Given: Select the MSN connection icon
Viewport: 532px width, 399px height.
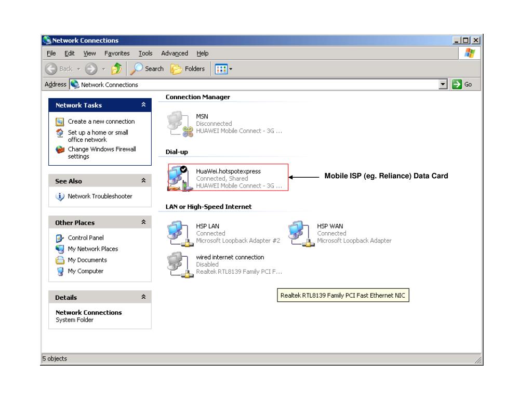Looking at the screenshot, I should 180,124.
